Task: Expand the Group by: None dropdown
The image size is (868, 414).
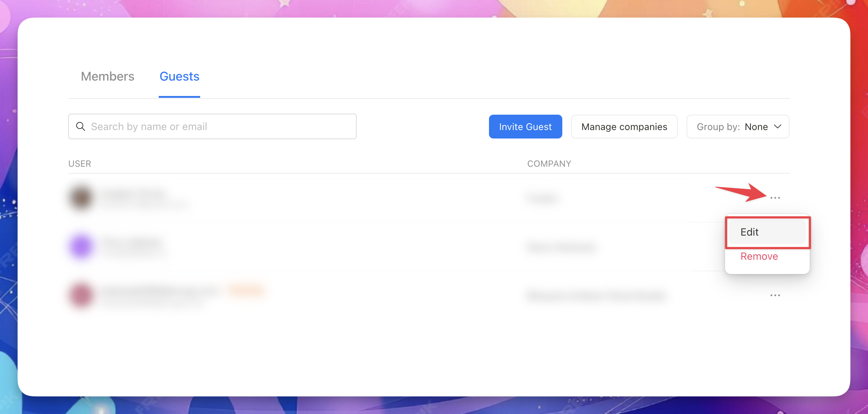Action: click(x=738, y=126)
